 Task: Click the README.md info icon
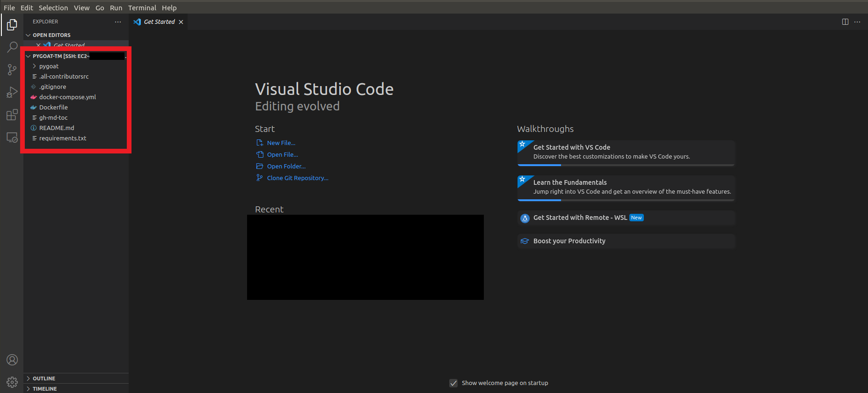tap(34, 128)
